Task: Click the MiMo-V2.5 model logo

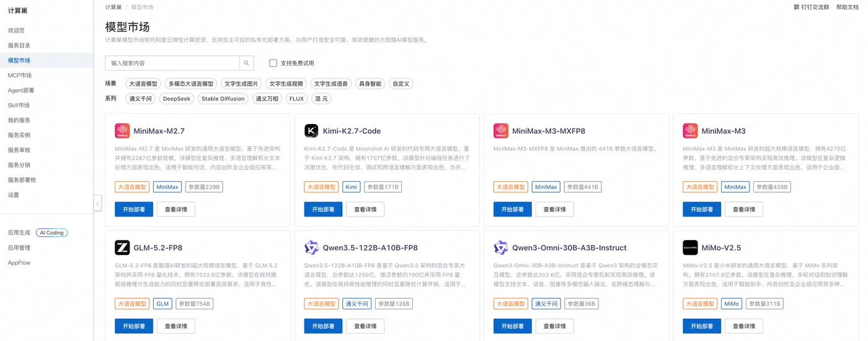Action: point(690,247)
